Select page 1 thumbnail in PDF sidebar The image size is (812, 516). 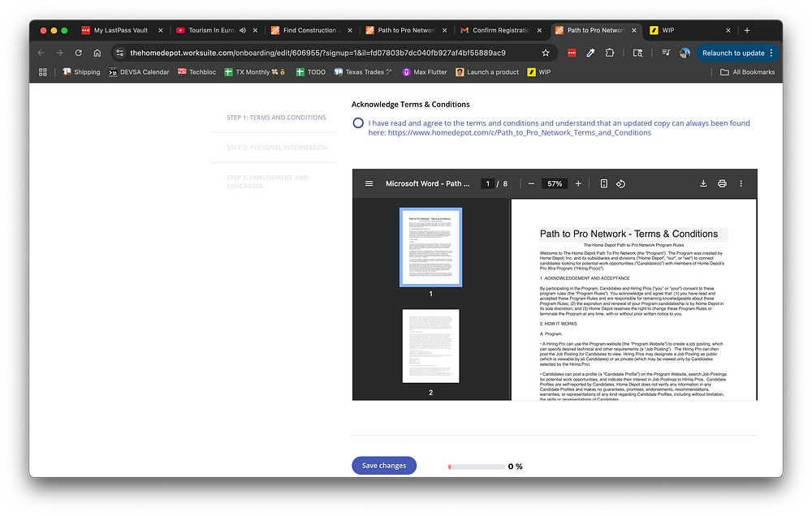[x=431, y=247]
